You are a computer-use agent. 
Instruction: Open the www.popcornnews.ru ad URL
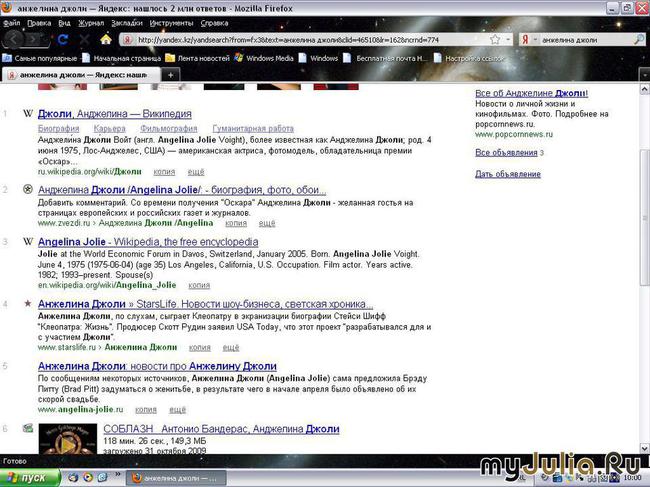[514, 134]
